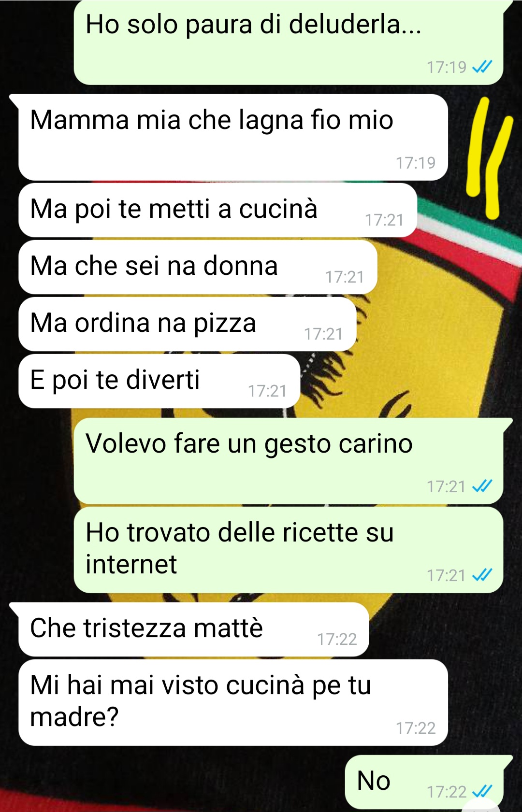This screenshot has height=812, width=522.
Task: Tap 'Mi hai mai visto cucinà pe tu madre?'
Action: tap(233, 702)
